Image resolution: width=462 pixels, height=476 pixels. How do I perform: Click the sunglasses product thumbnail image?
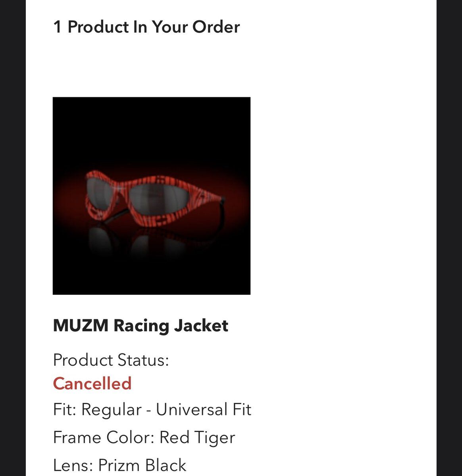coord(151,196)
